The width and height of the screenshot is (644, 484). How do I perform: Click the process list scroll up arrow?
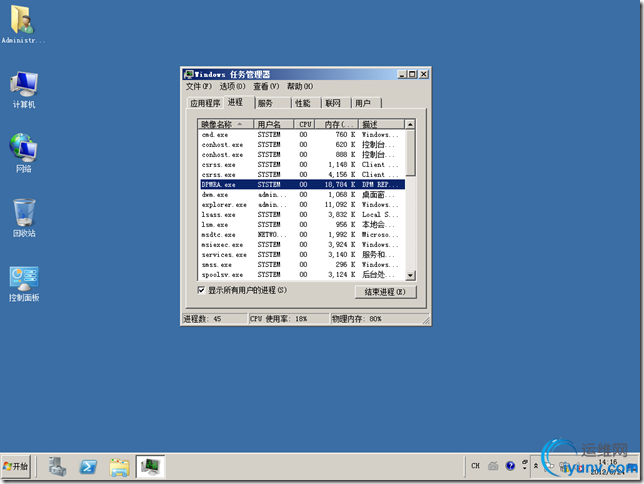[410, 124]
